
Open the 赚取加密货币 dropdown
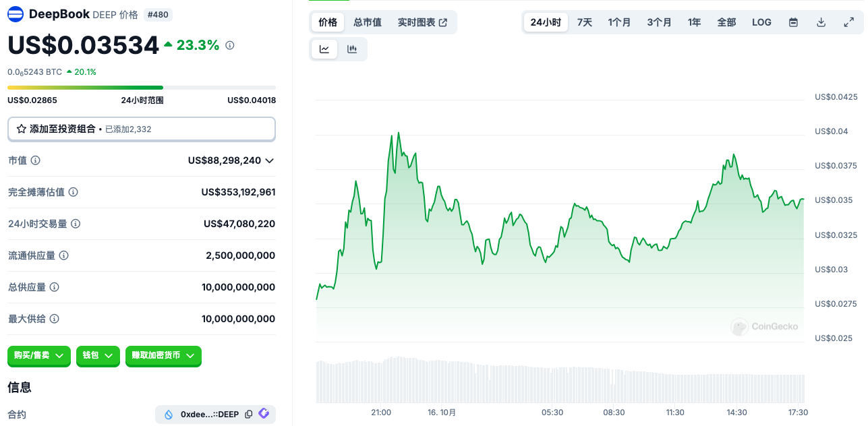point(163,355)
